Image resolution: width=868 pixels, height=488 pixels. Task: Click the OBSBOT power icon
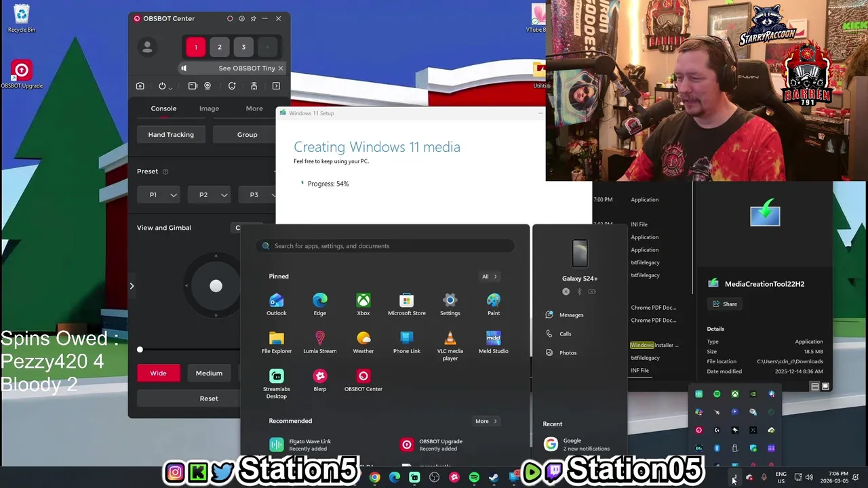162,86
